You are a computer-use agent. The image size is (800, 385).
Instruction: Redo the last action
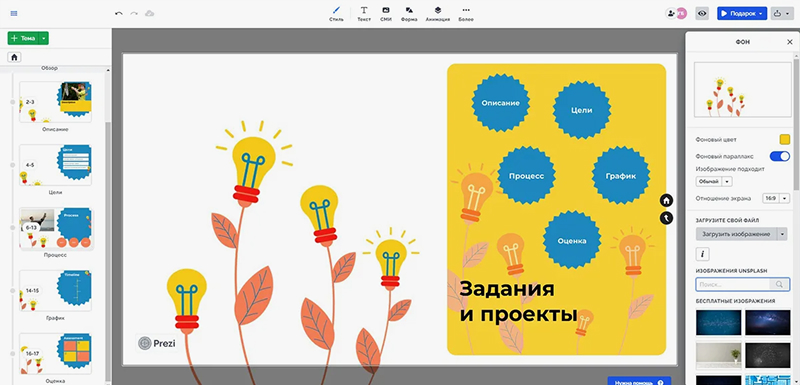pyautogui.click(x=134, y=13)
